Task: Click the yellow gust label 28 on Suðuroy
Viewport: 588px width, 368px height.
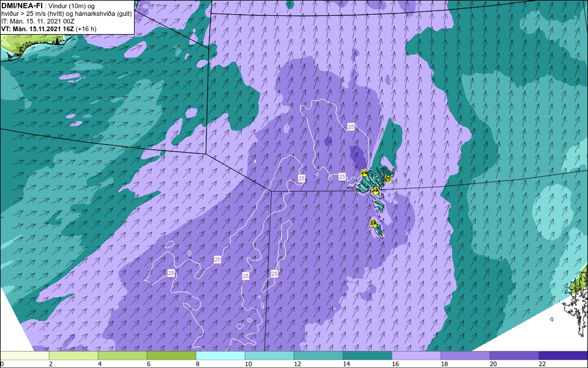Action: coord(373,223)
